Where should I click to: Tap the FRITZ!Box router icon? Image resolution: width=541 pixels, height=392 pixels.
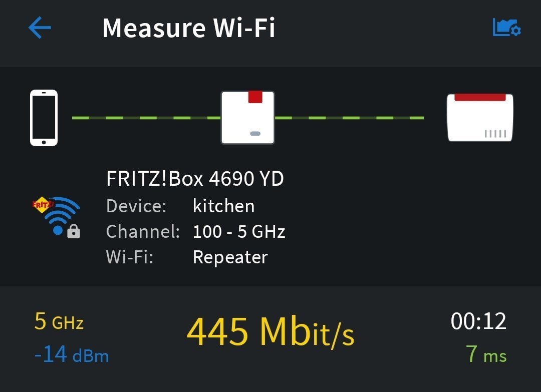(x=480, y=118)
